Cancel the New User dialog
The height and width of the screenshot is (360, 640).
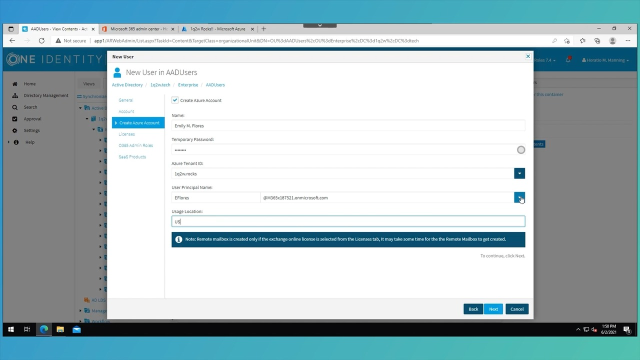click(x=517, y=309)
